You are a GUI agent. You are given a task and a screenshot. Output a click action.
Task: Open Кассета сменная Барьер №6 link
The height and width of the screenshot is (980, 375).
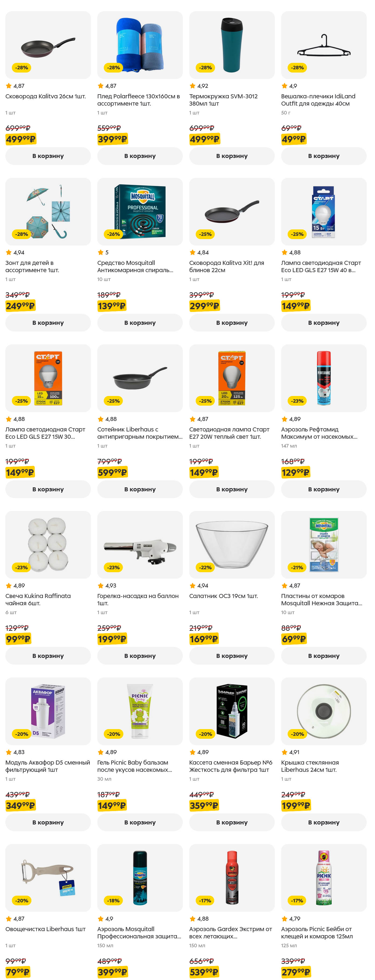231,766
